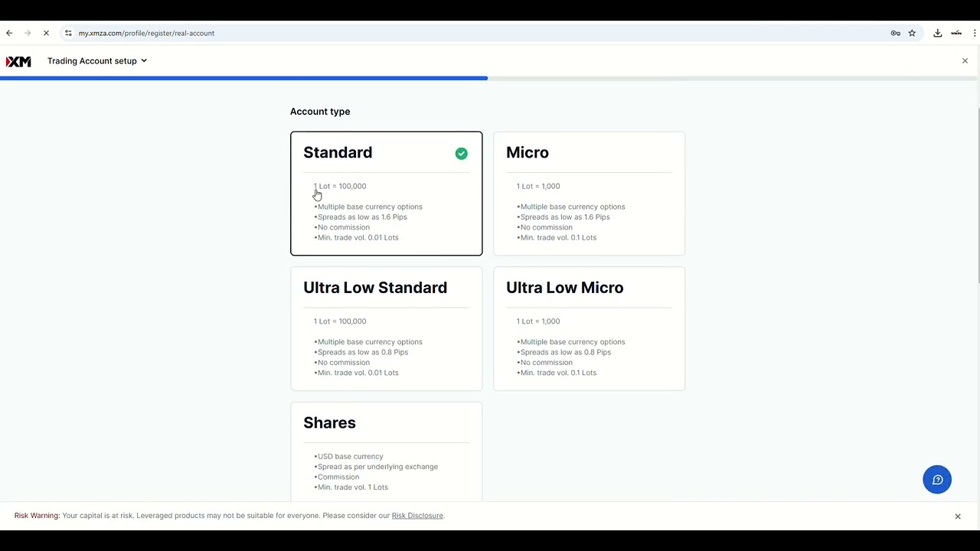This screenshot has height=551, width=980.
Task: Click the green checkmark on Standard
Action: point(462,154)
